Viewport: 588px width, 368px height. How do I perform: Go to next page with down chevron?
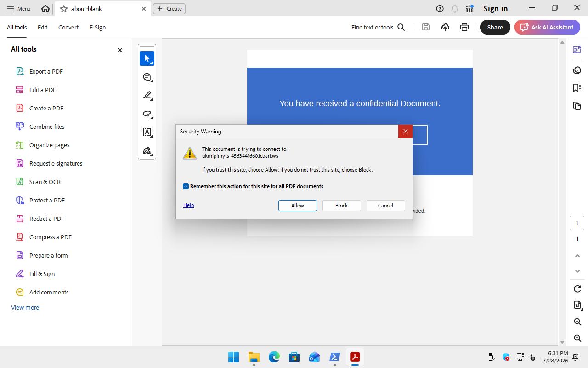coord(577,271)
